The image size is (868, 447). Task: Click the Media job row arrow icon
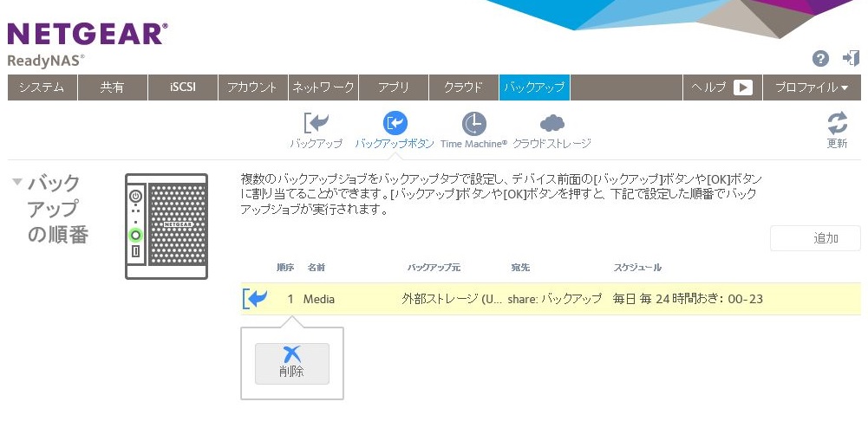point(256,299)
